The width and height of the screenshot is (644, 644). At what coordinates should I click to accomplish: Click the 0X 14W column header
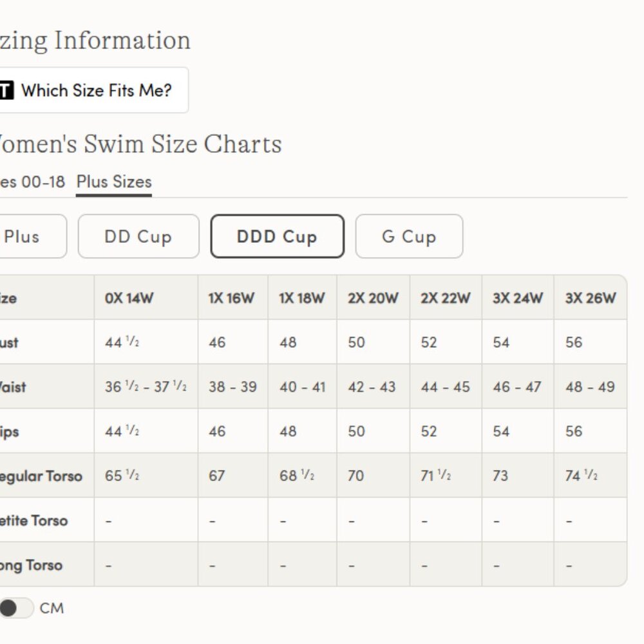click(x=129, y=298)
